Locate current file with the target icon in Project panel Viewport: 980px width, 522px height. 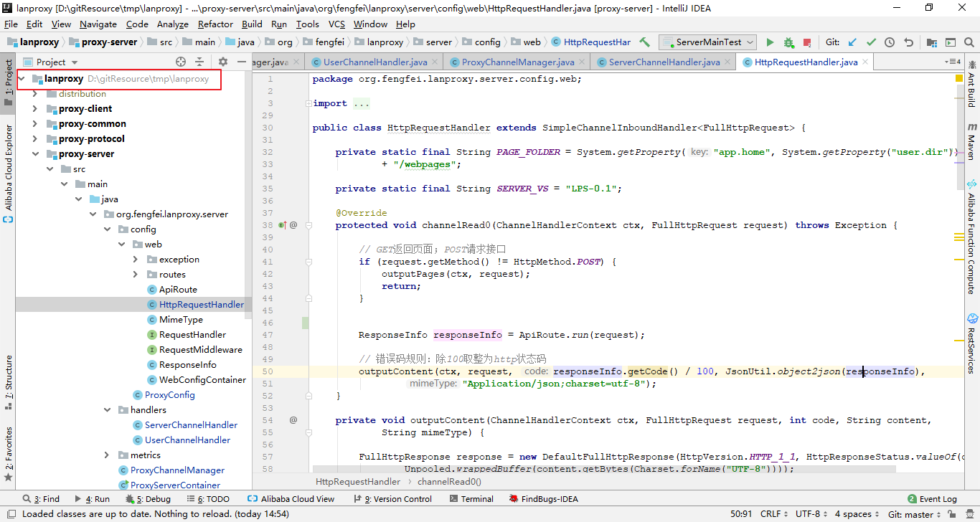pos(181,62)
